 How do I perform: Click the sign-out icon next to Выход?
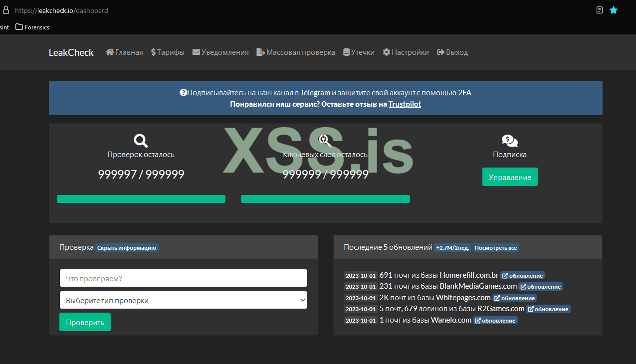(440, 52)
